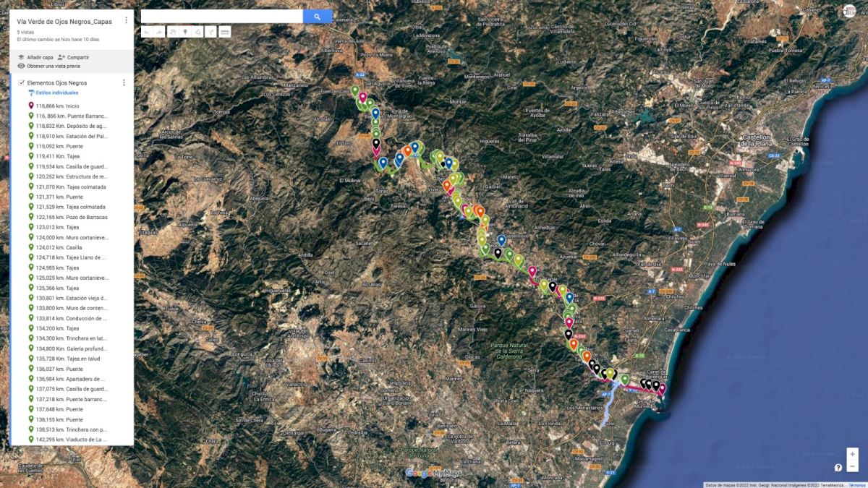868x488 pixels.
Task: Open the add directions tool
Action: (x=210, y=32)
